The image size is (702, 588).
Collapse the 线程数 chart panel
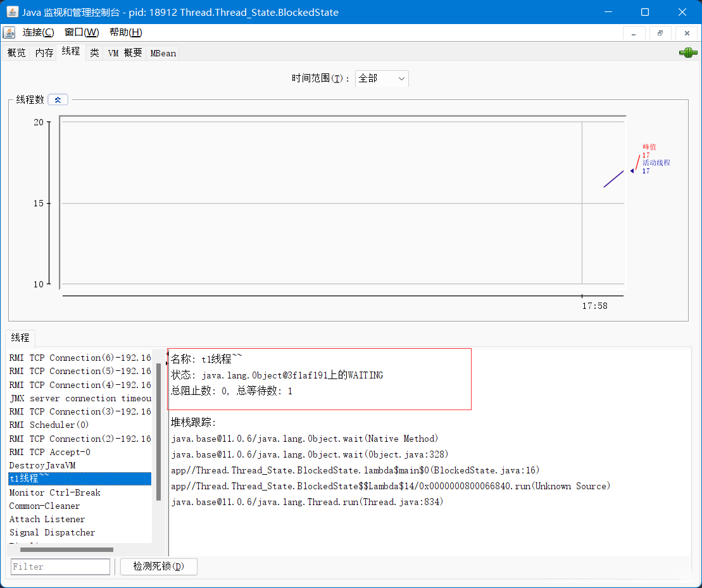point(58,99)
